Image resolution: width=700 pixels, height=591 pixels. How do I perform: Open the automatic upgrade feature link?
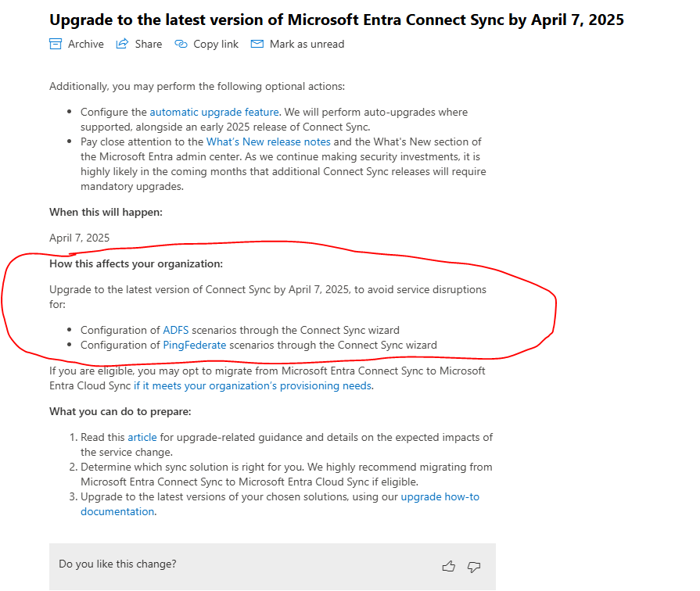click(214, 112)
